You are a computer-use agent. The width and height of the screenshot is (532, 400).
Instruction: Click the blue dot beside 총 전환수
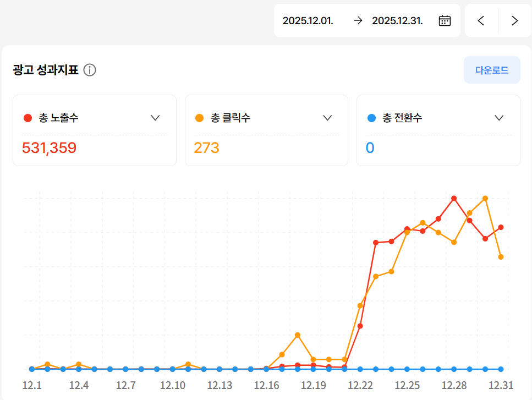point(371,118)
